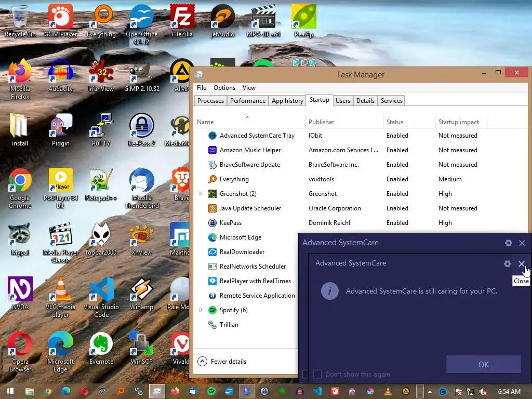Screen dimensions: 532x399
Task: Select the foobar2000 desktop icon
Action: [x=101, y=239]
